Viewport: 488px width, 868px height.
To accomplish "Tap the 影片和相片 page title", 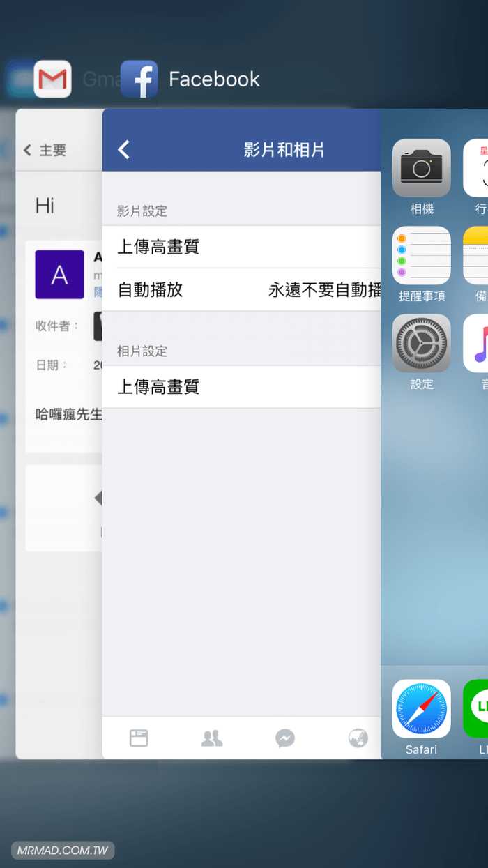I will [284, 149].
